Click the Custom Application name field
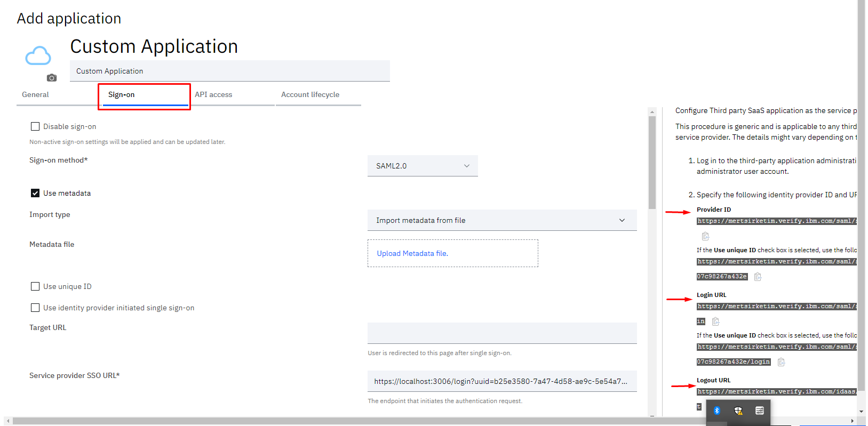The width and height of the screenshot is (868, 426). point(230,71)
